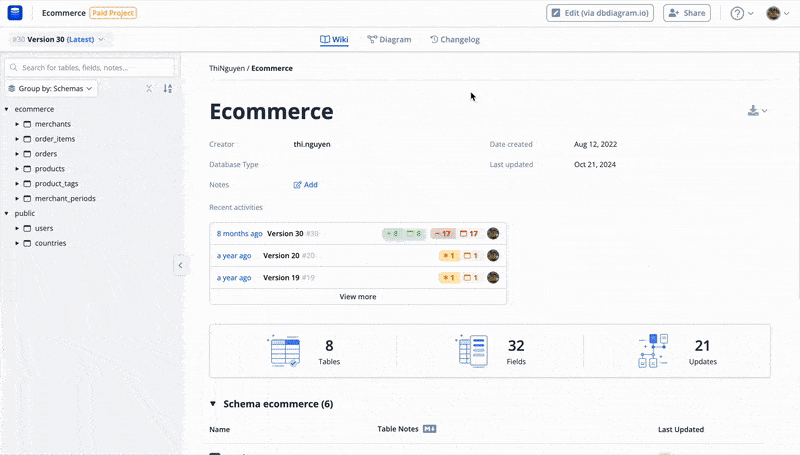
Task: Click the Ecommerce project name in header
Action: [64, 13]
